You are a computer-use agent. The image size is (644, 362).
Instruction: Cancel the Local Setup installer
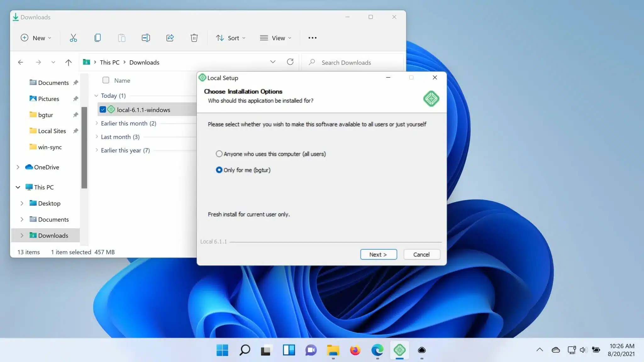(421, 255)
